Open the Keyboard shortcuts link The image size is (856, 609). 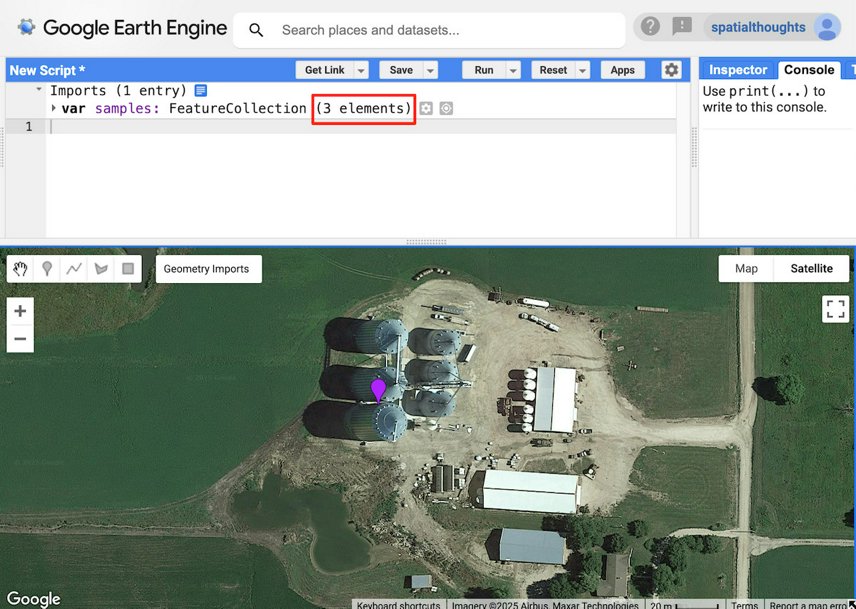pyautogui.click(x=398, y=604)
